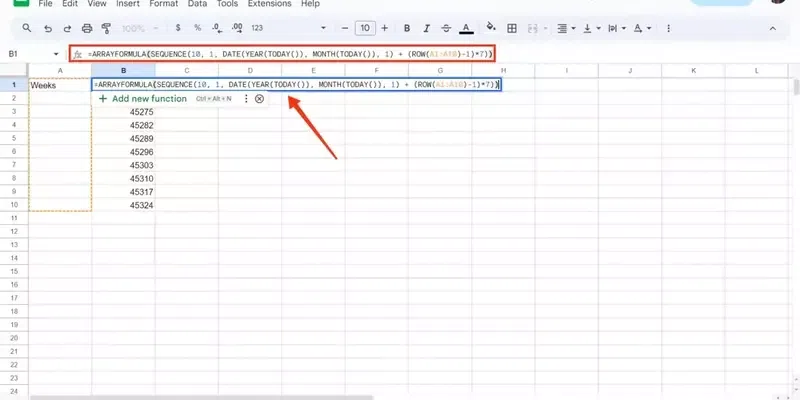Open the borders tool

pos(512,29)
